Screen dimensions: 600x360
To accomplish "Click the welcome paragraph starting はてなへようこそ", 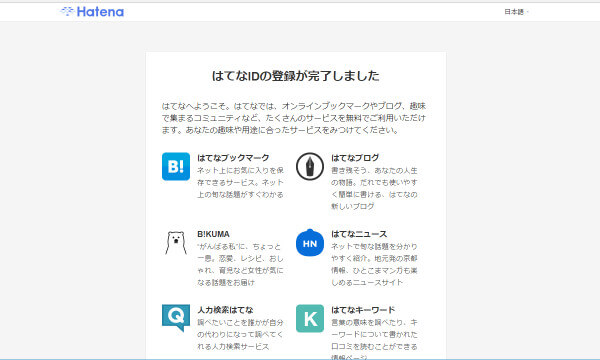I will coord(293,118).
